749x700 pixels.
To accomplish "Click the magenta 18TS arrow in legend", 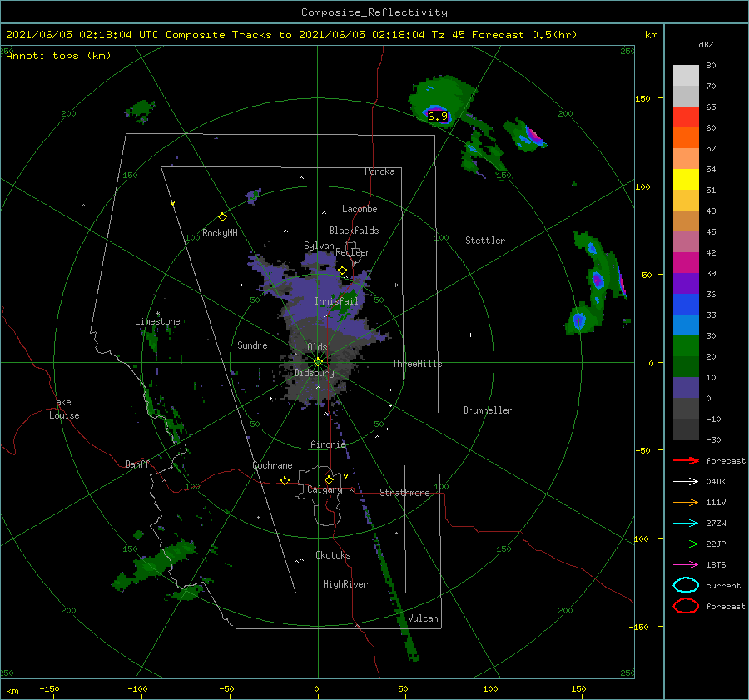I will [x=686, y=565].
